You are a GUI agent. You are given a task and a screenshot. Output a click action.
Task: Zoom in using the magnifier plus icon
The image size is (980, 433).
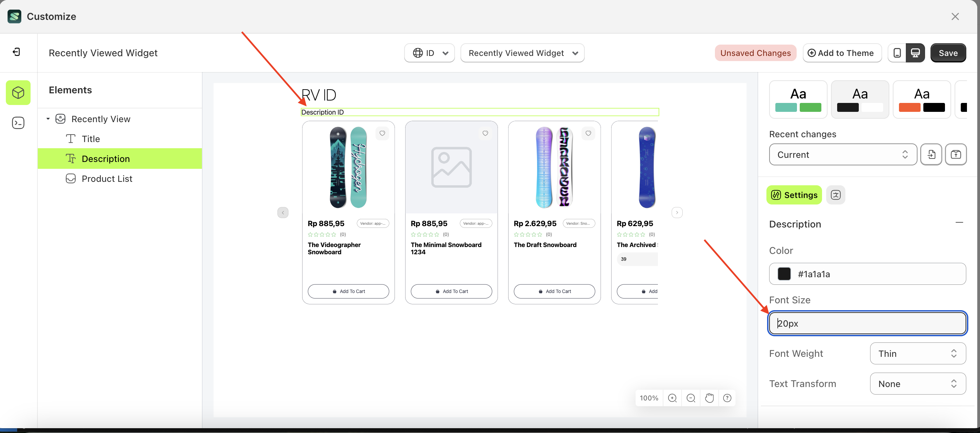[672, 398]
